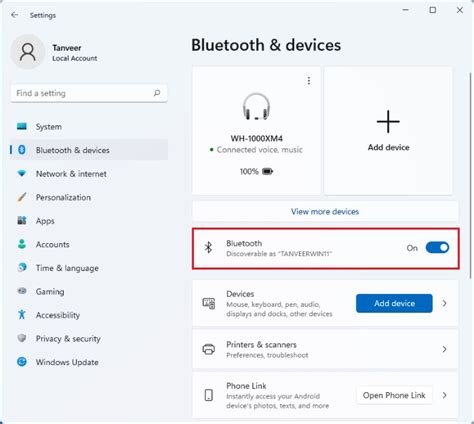This screenshot has width=474, height=424.
Task: Expand the Printers & scanners chevron
Action: point(444,349)
